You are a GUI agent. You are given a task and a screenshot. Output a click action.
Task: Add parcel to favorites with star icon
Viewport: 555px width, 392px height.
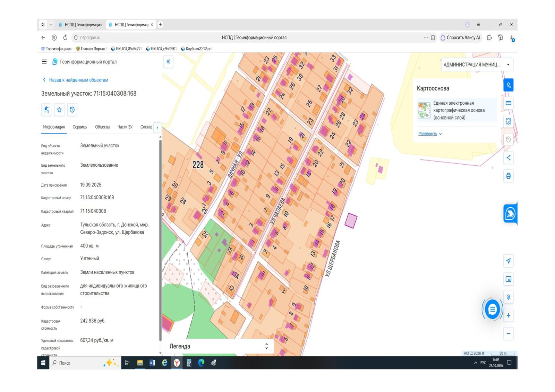[59, 110]
